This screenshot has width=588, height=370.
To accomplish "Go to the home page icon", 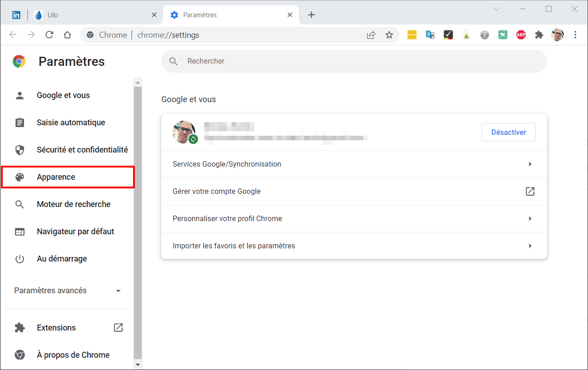I will (x=68, y=35).
